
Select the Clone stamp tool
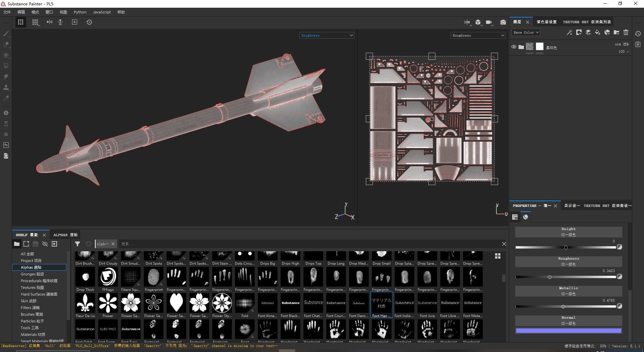[6, 87]
